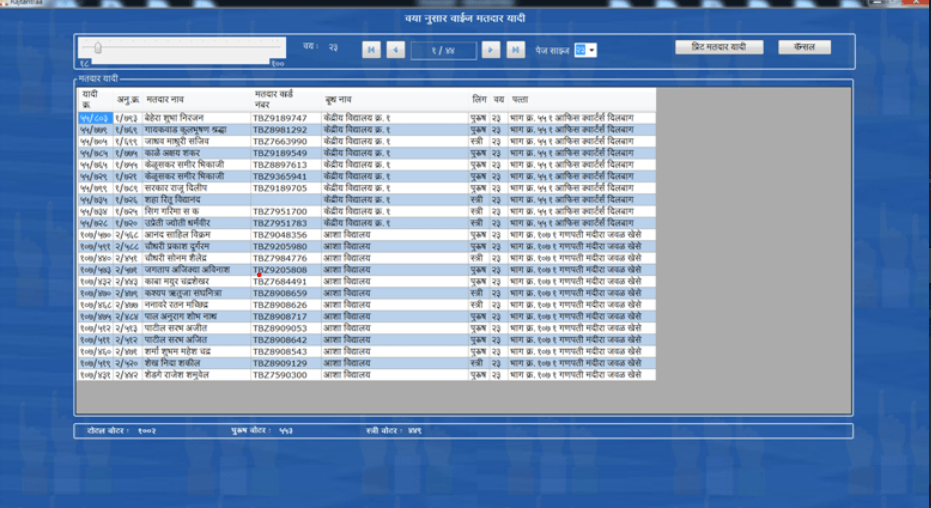Go to the previous page
This screenshot has height=508, width=931.
pos(396,50)
